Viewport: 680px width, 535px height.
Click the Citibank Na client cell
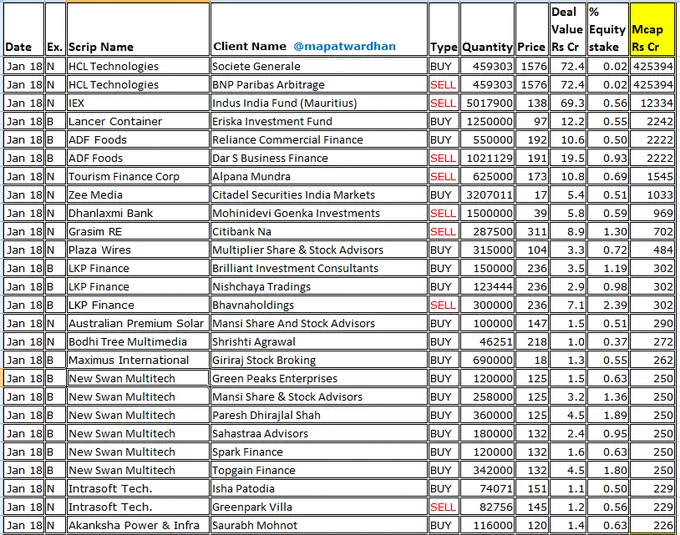click(x=319, y=232)
